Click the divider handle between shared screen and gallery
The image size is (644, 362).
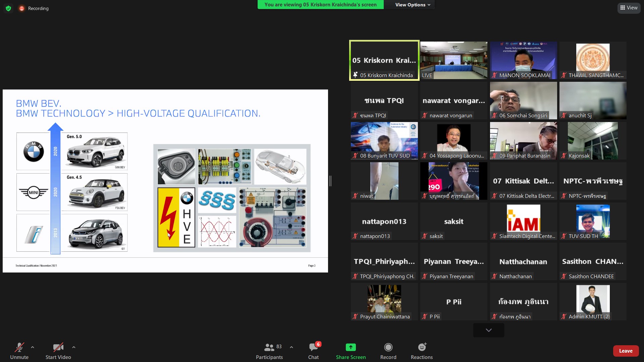pyautogui.click(x=330, y=181)
